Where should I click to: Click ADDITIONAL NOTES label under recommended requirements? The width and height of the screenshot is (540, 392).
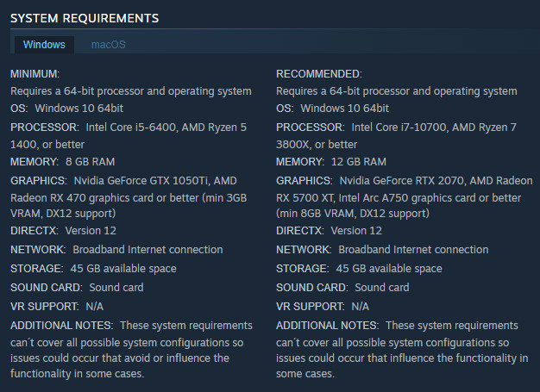[x=327, y=325]
